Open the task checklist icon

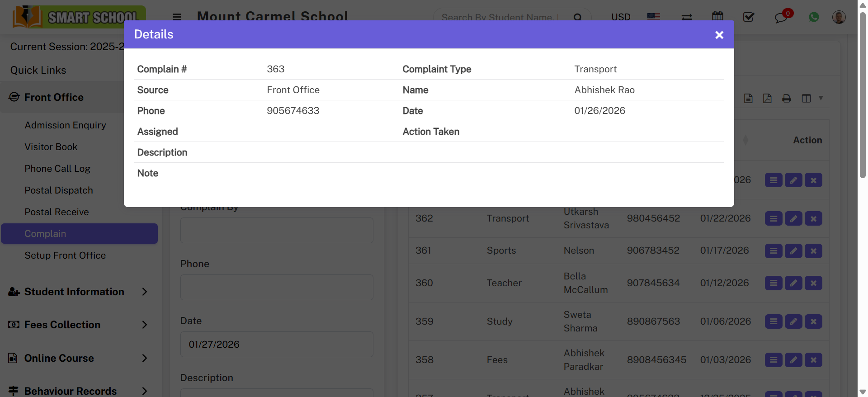click(749, 17)
